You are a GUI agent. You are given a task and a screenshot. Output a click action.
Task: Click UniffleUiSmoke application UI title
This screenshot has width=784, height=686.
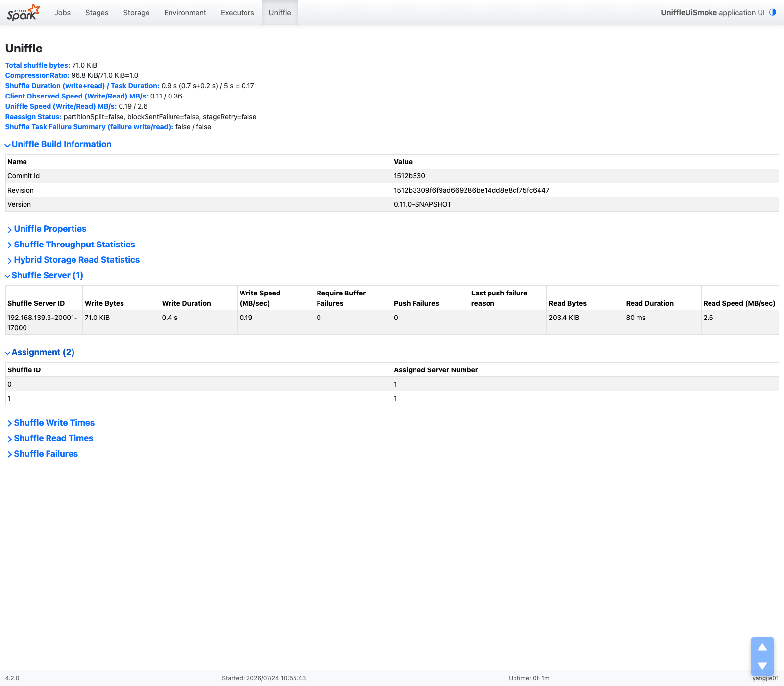click(x=712, y=12)
